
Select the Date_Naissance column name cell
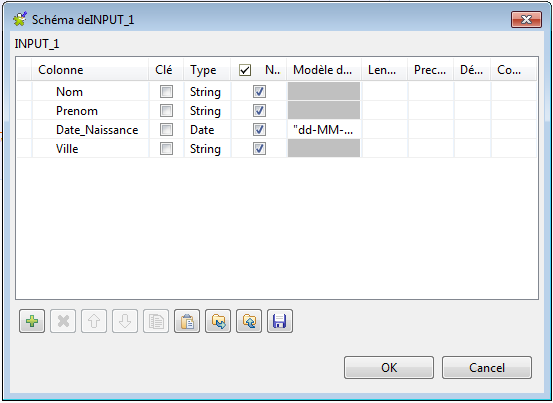tap(90, 130)
